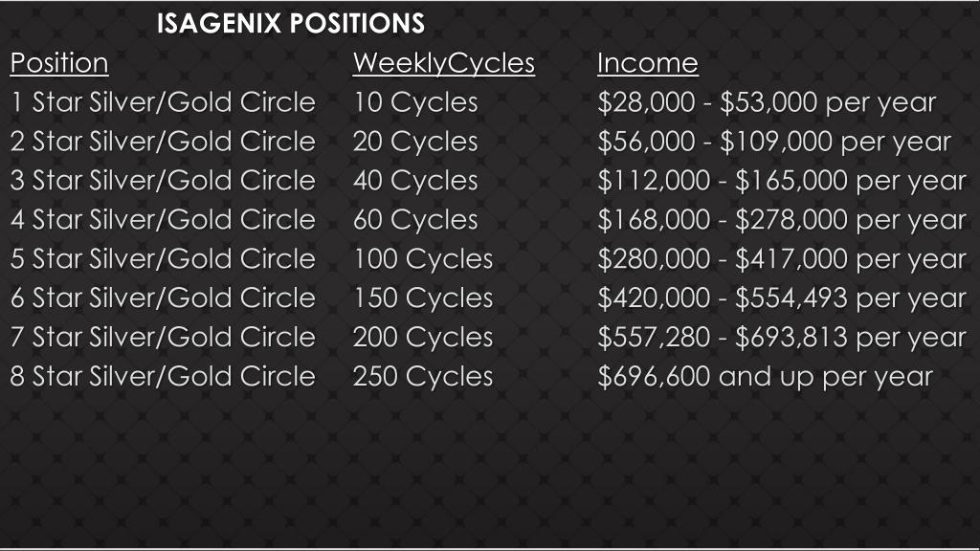Click the 1 Star Silver/Gold Circle row label
The width and height of the screenshot is (980, 551).
[163, 102]
